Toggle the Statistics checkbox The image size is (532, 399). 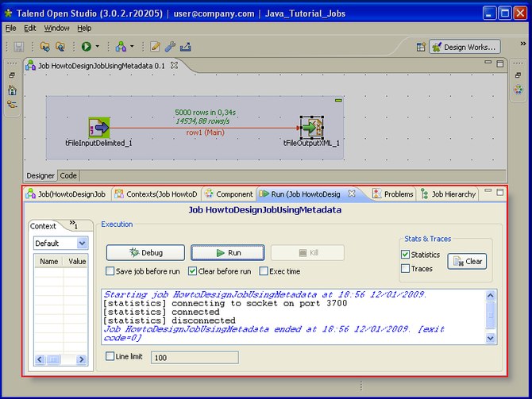click(406, 255)
